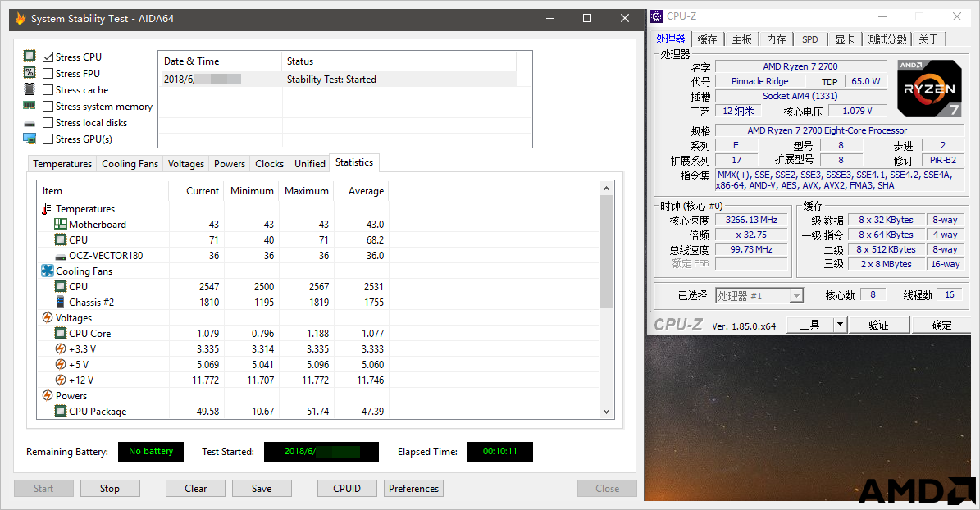
Task: Click the disk drive icon beside Stress local disks
Action: (30, 123)
